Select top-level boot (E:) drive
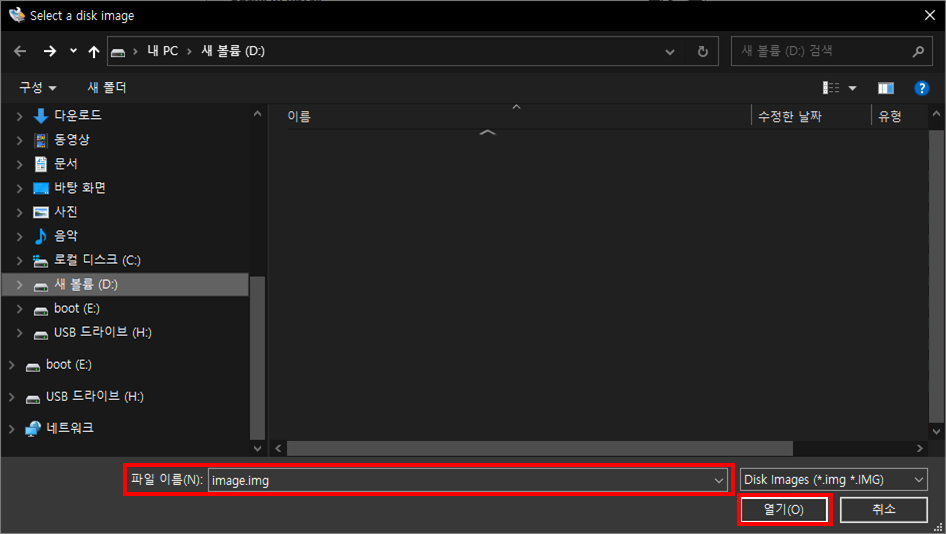This screenshot has height=534, width=946. 68,365
